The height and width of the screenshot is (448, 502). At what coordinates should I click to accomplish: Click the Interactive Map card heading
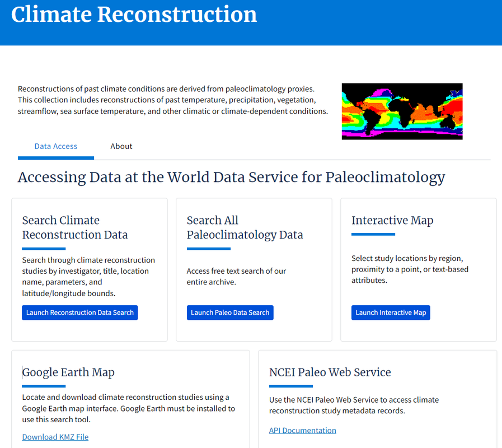coord(392,220)
